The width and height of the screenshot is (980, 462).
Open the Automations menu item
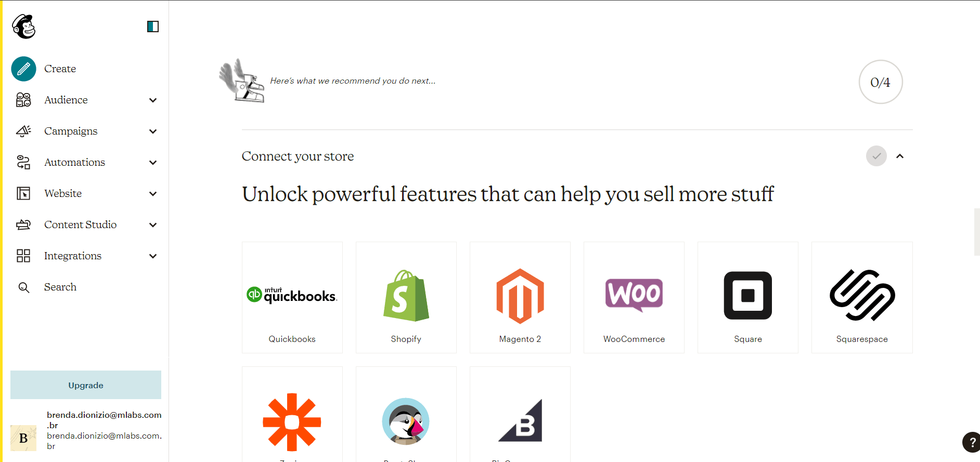[75, 162]
